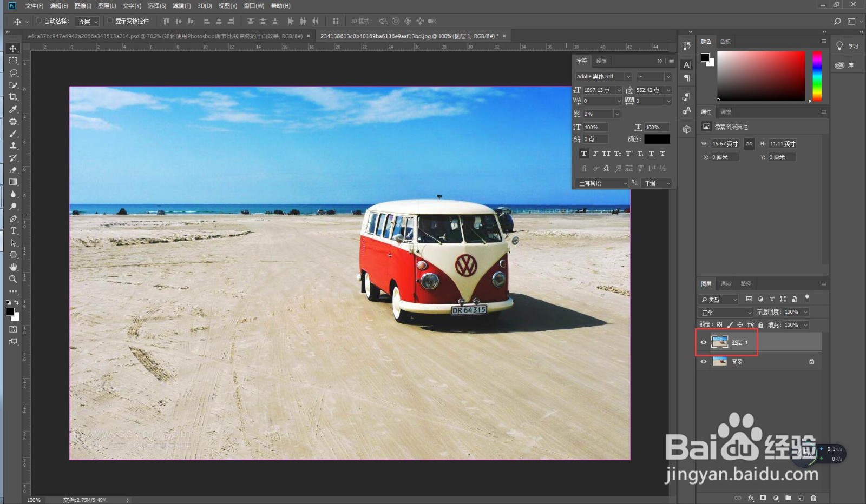Screen dimensions: 866x504
Task: Open the 平滑 anti-aliasing dropdown
Action: pos(657,183)
